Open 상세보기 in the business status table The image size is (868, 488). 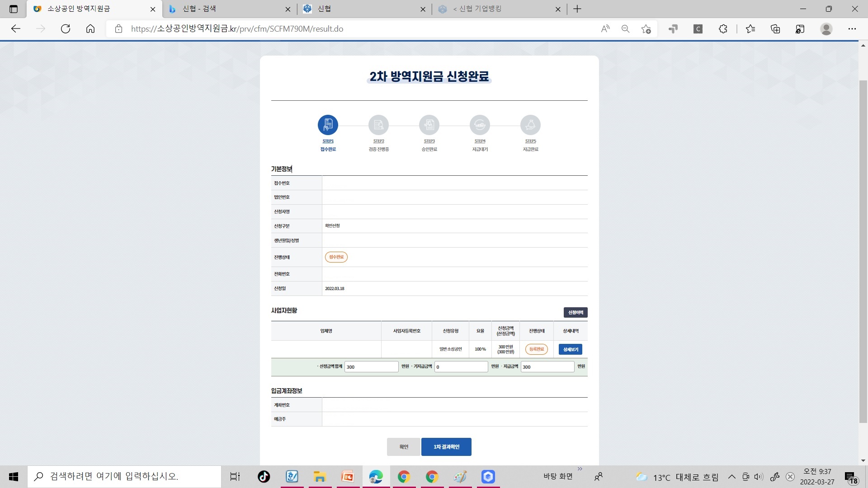tap(570, 349)
